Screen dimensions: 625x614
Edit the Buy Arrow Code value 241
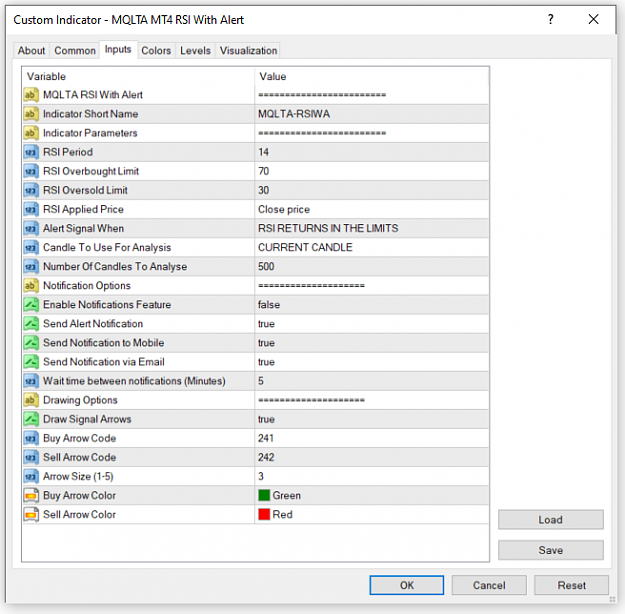(371, 439)
